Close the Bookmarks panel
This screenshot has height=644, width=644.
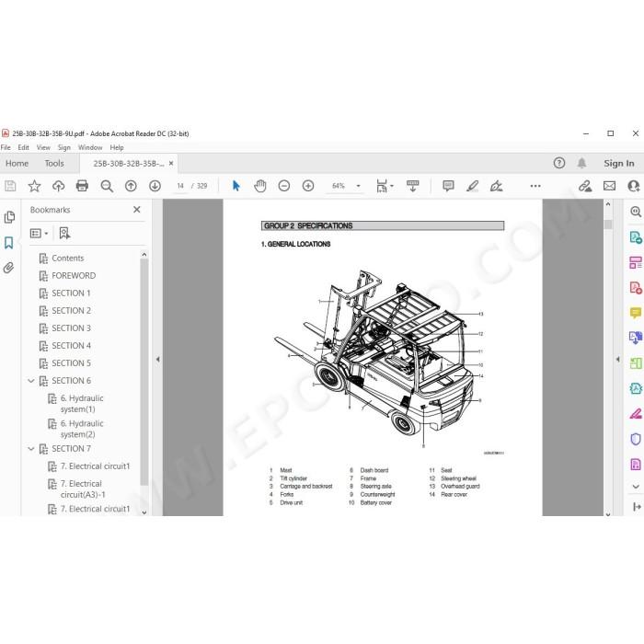click(137, 210)
